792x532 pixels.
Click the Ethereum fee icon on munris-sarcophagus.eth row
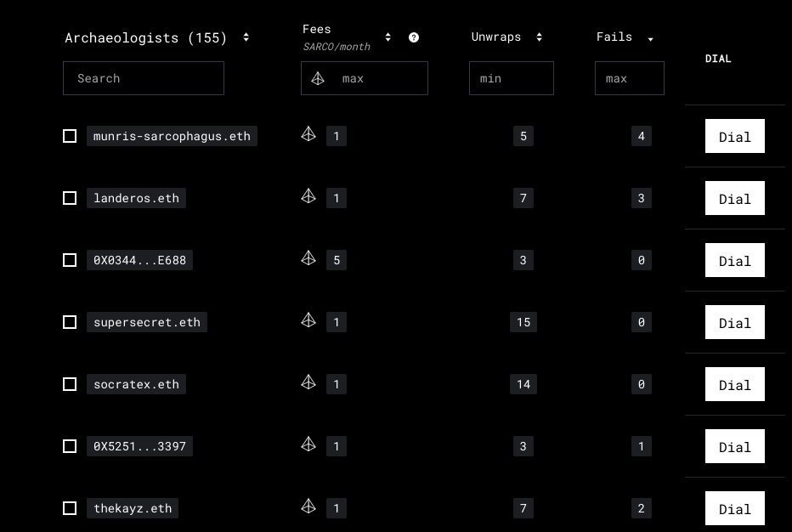(308, 134)
